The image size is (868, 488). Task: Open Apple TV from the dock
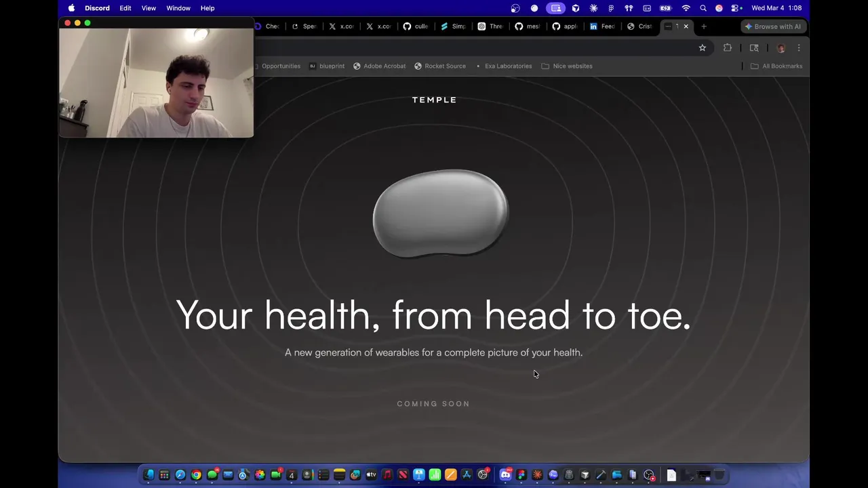[x=371, y=475]
